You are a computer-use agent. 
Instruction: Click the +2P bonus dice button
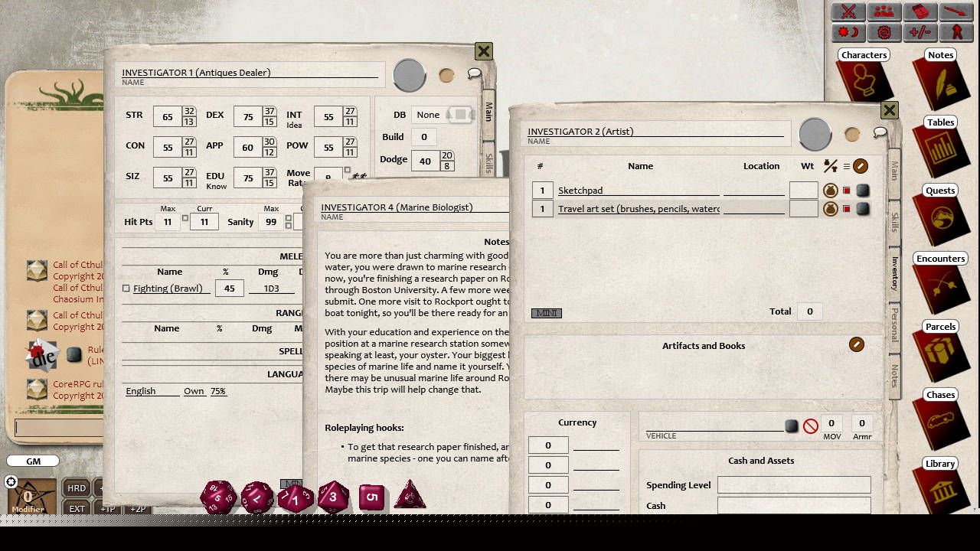[138, 508]
